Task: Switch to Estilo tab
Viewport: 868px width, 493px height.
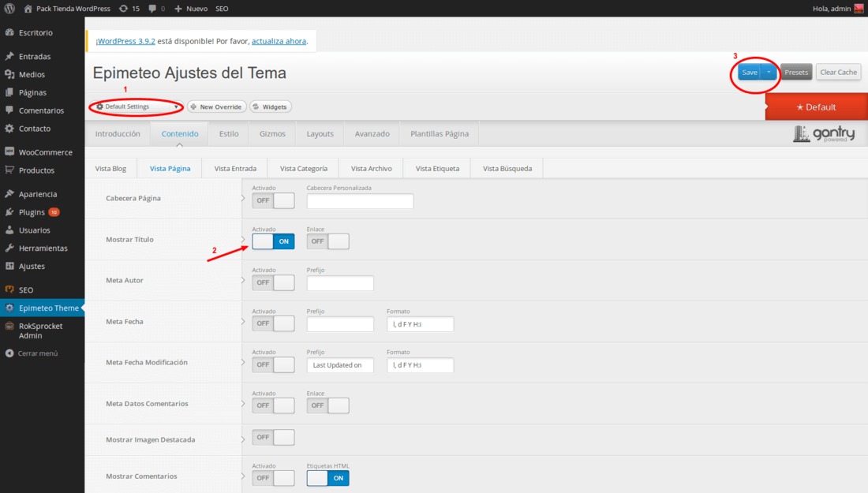Action: click(x=229, y=134)
